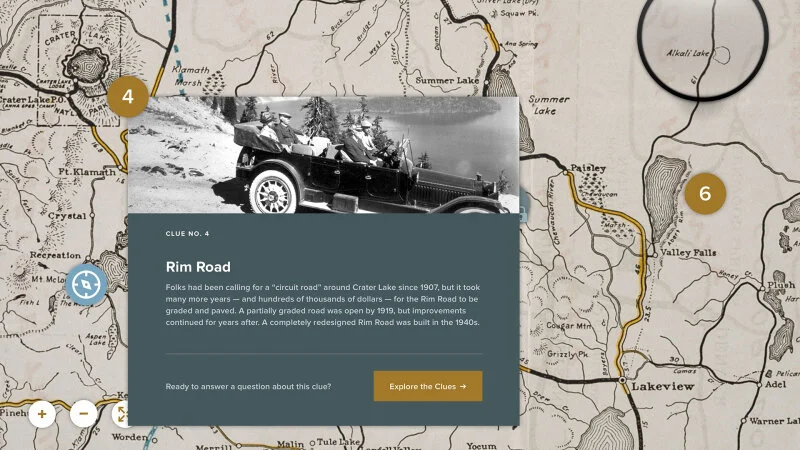Viewport: 800px width, 450px height.
Task: Click the Recreation label on the map
Action: (55, 255)
